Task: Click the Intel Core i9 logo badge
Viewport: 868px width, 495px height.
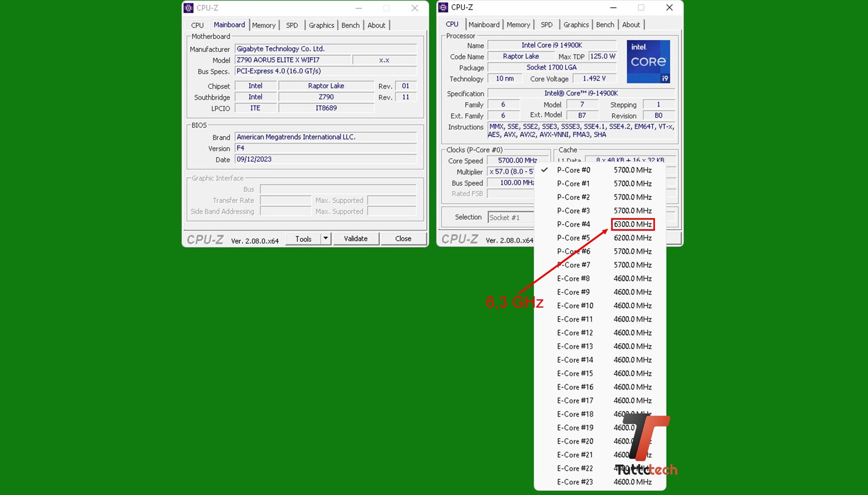Action: pyautogui.click(x=648, y=62)
